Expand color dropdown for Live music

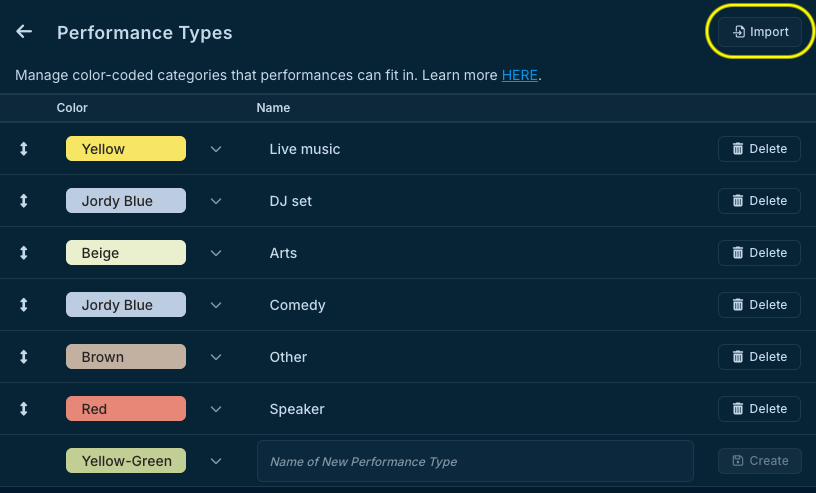pyautogui.click(x=216, y=149)
